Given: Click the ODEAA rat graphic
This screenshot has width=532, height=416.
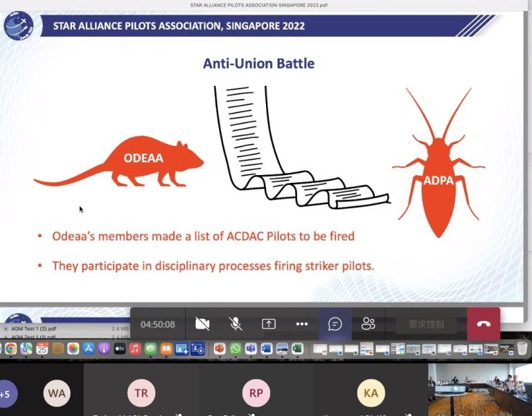Looking at the screenshot, I should tap(118, 162).
